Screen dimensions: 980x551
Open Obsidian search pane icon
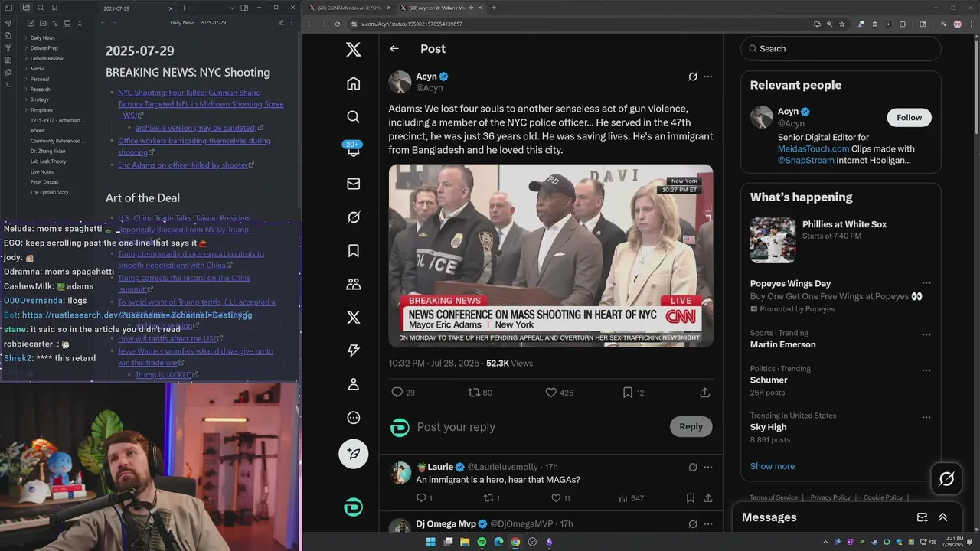tap(41, 8)
